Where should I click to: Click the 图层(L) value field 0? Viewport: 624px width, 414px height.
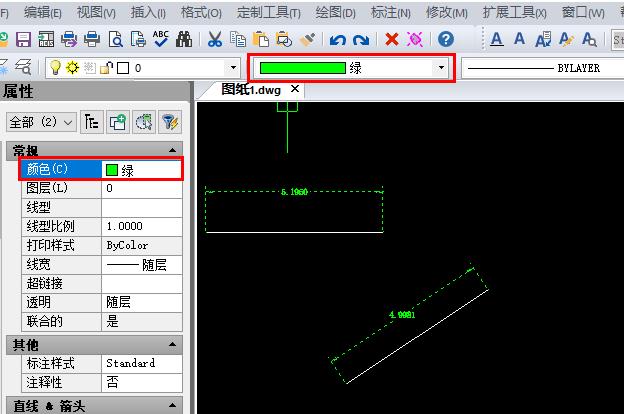142,188
